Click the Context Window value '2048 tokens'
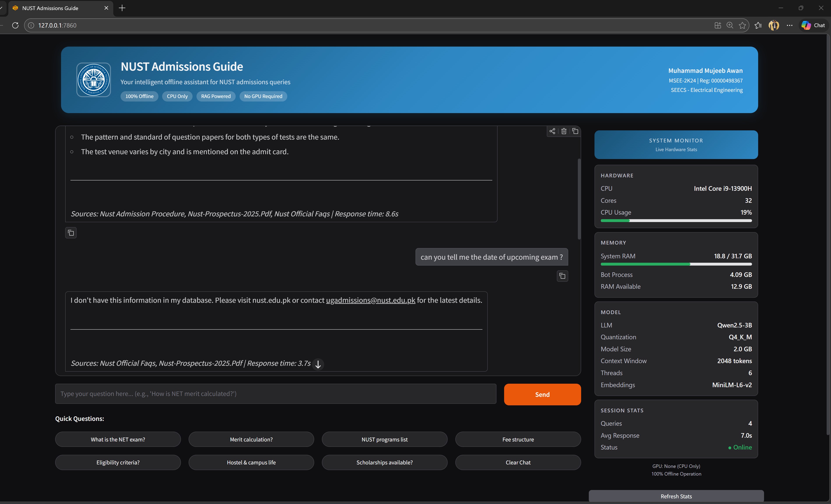 735,361
